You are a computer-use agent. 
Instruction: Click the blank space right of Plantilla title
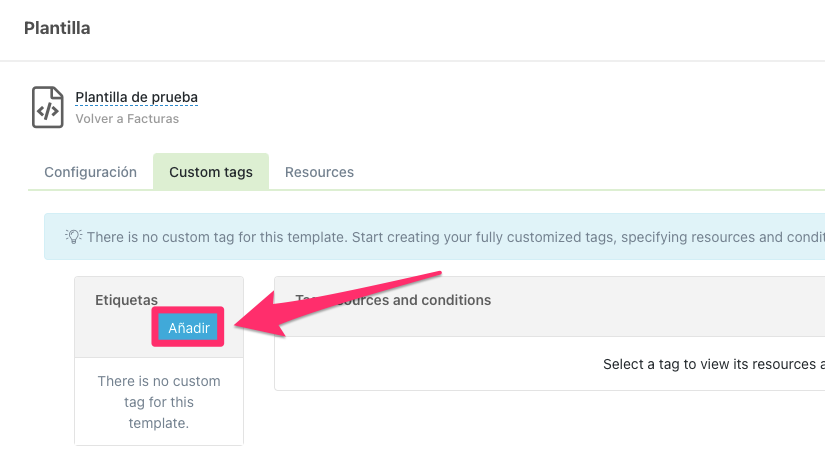[x=450, y=28]
